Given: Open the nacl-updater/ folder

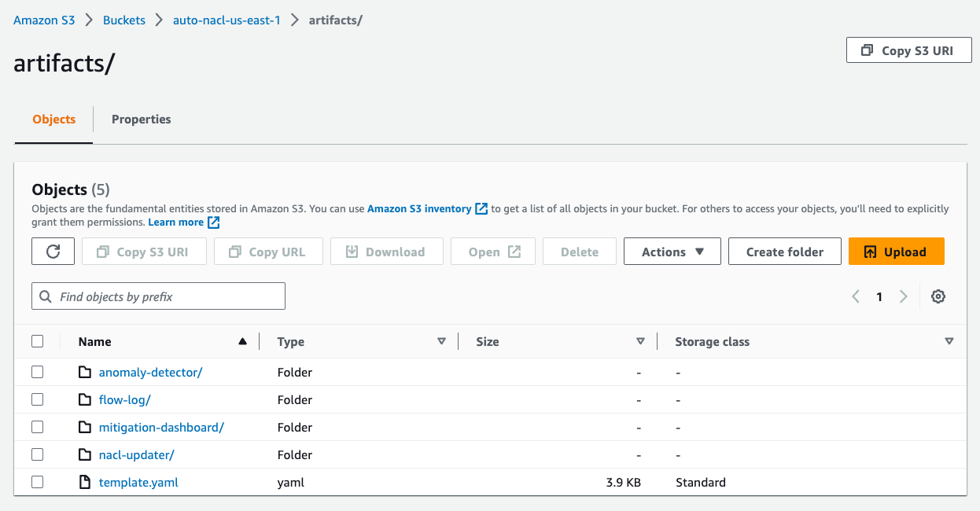Looking at the screenshot, I should pos(136,454).
